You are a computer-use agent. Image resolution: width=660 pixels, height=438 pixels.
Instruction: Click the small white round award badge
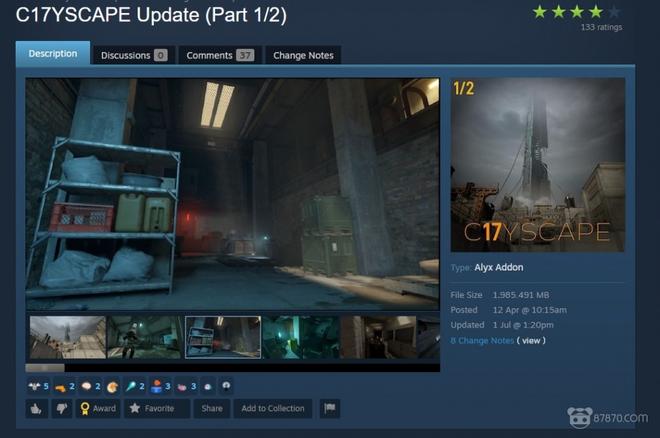(x=208, y=386)
